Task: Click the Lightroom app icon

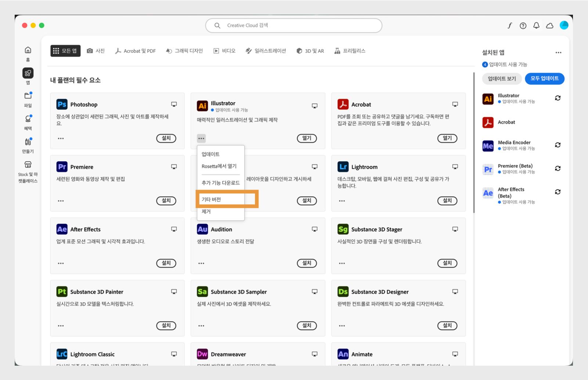Action: [343, 167]
